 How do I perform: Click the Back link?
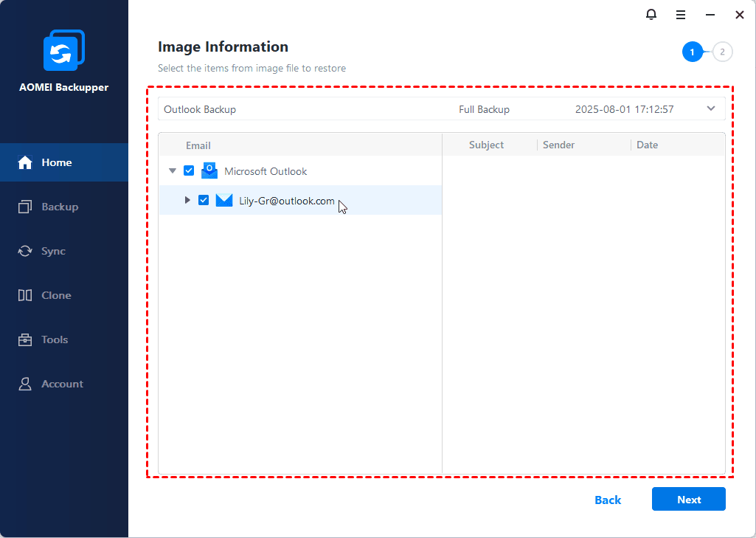coord(608,500)
